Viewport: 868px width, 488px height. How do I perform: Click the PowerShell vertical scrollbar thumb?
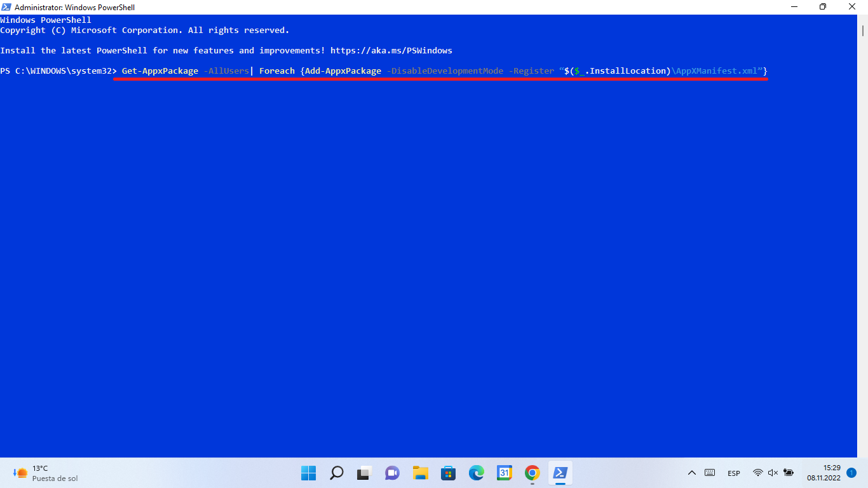pyautogui.click(x=863, y=30)
